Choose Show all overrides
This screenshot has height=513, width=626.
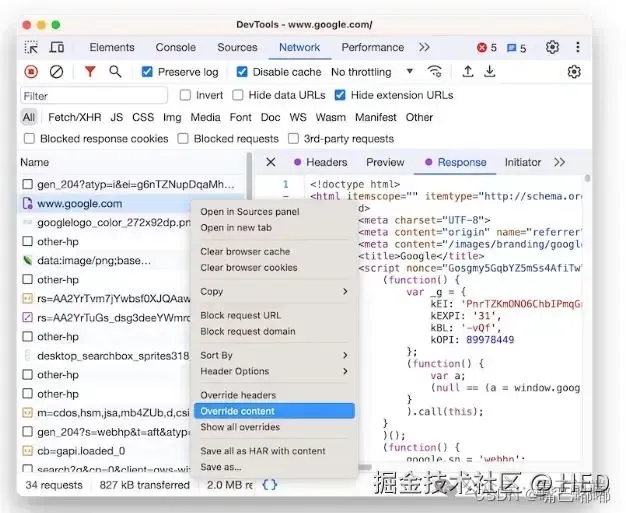tap(274, 427)
